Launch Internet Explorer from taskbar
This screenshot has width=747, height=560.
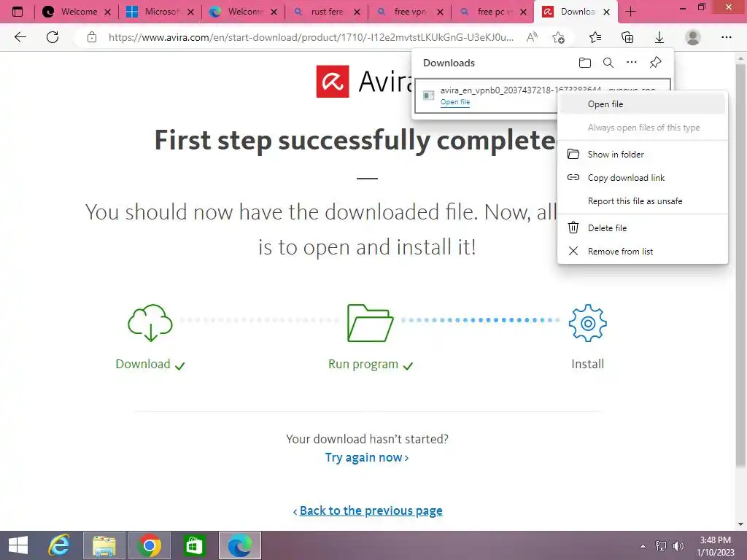click(60, 545)
